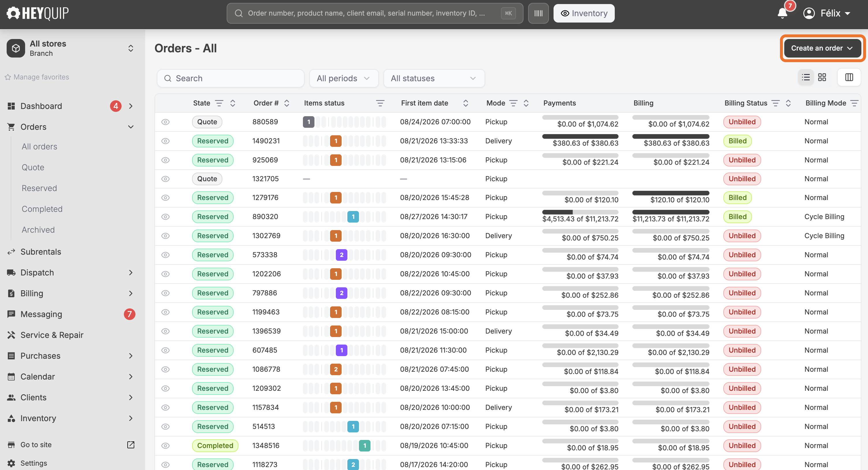Open the column settings icon
This screenshot has height=470, width=868.
pos(849,77)
